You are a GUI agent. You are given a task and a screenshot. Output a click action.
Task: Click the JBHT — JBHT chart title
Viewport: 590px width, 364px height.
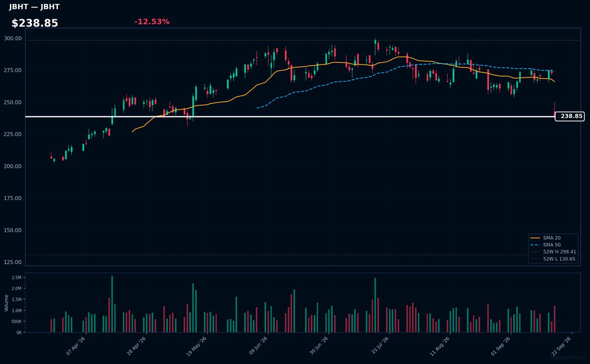tap(34, 7)
